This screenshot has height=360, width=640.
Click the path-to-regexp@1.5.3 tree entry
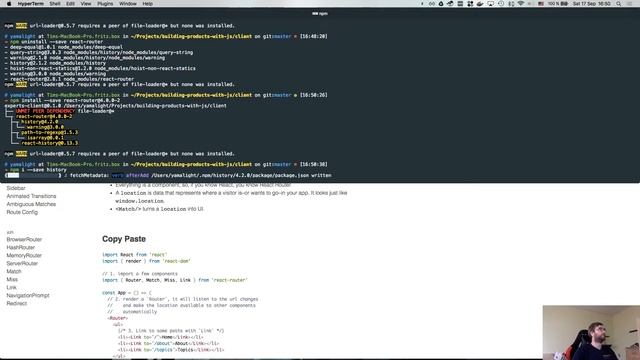49,133
